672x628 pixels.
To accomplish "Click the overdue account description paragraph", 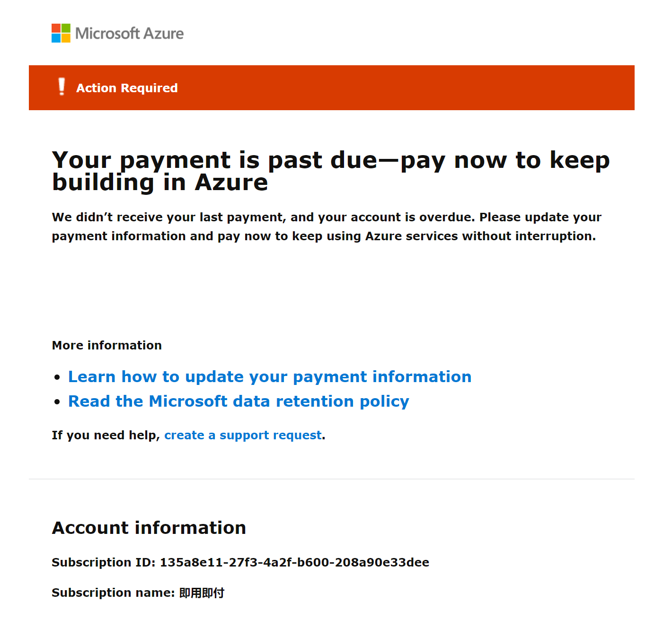I will click(x=327, y=227).
